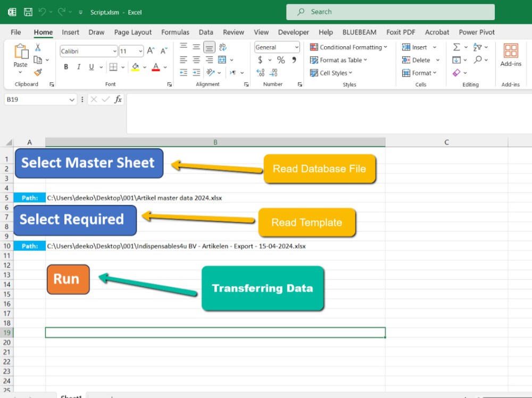Toggle bold formatting
Screen dimensions: 532x398
pos(66,66)
